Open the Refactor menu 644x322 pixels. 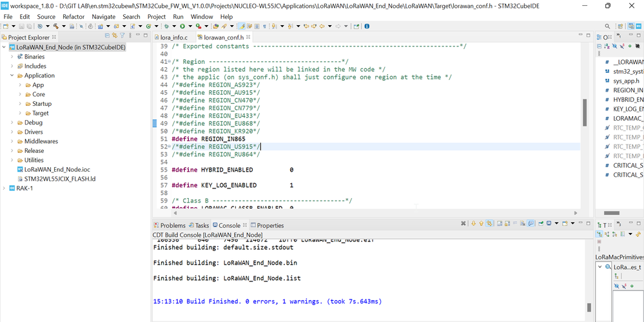[x=73, y=16]
